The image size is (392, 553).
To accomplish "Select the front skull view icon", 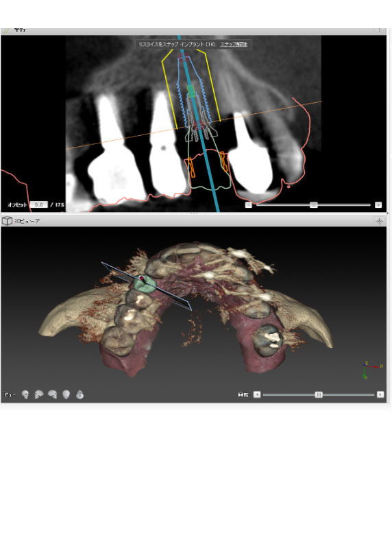I will pos(25,395).
